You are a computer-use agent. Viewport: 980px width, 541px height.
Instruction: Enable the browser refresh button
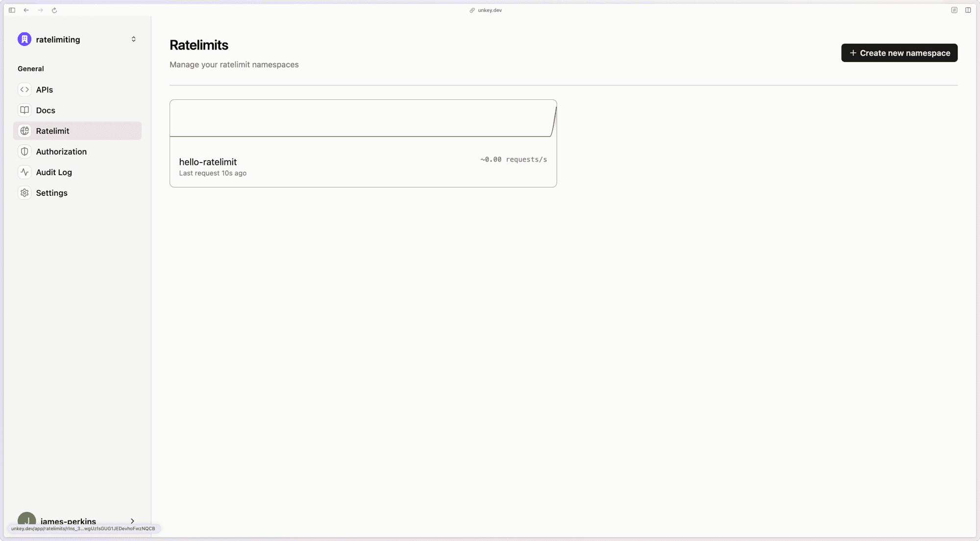tap(54, 10)
